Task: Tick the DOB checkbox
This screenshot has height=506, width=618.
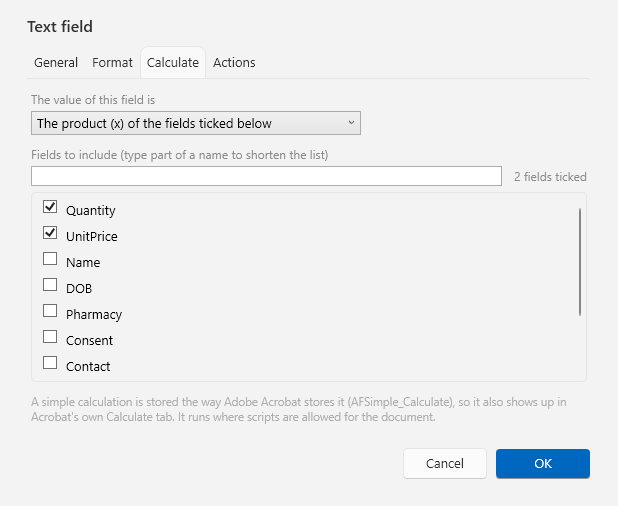Action: 50,285
